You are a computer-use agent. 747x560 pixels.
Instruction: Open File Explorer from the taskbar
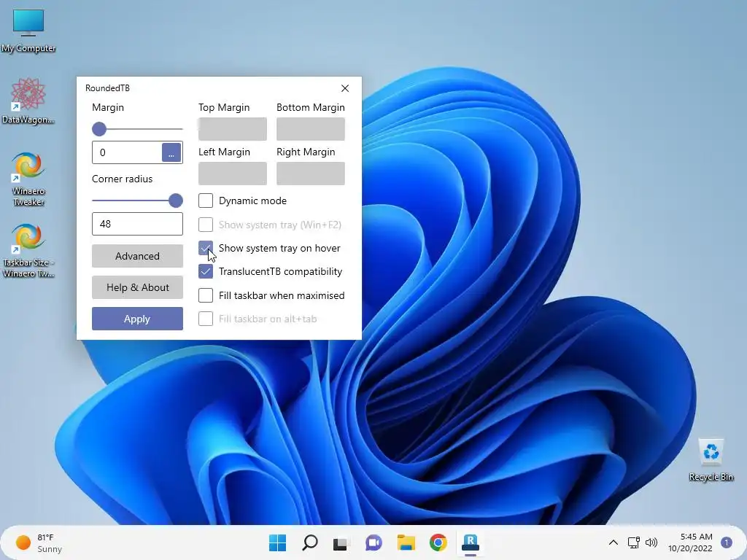[406, 542]
